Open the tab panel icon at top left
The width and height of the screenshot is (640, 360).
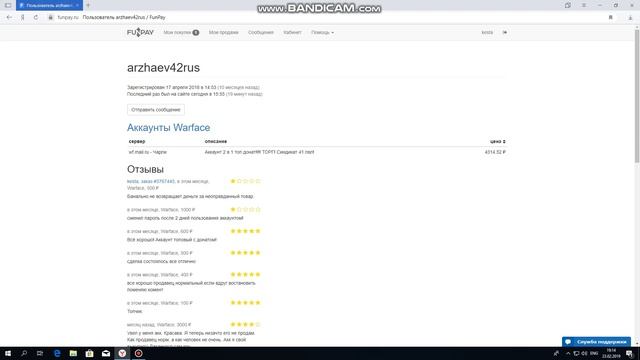pyautogui.click(x=8, y=5)
